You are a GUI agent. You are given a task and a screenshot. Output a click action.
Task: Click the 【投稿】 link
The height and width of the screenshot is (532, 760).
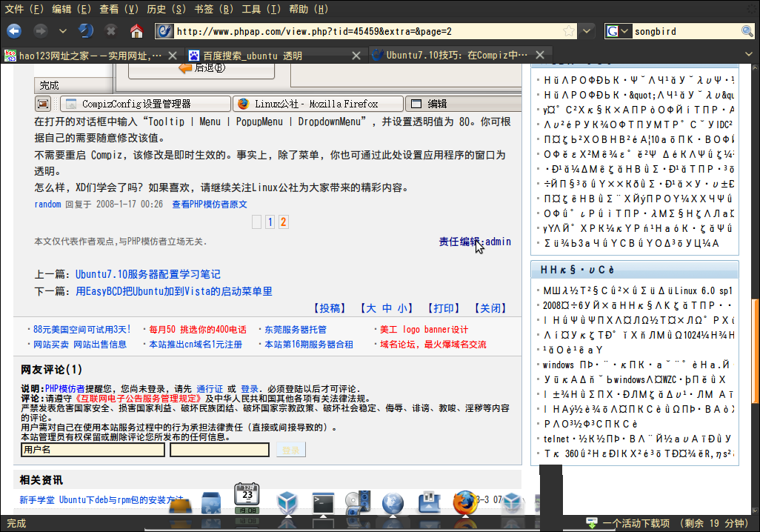pos(330,308)
